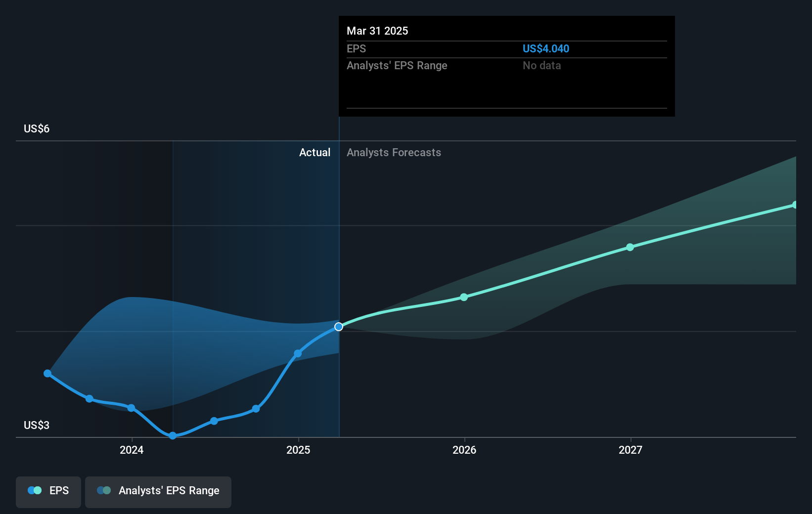
Task: Click the first EPS data point mid-2023
Action: point(47,373)
